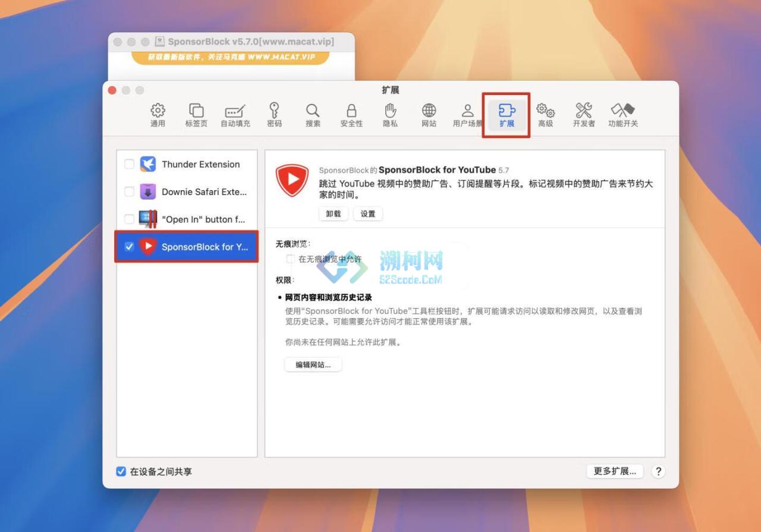Open the Privacy (隐私) hand tab
This screenshot has height=532, width=761.
390,115
